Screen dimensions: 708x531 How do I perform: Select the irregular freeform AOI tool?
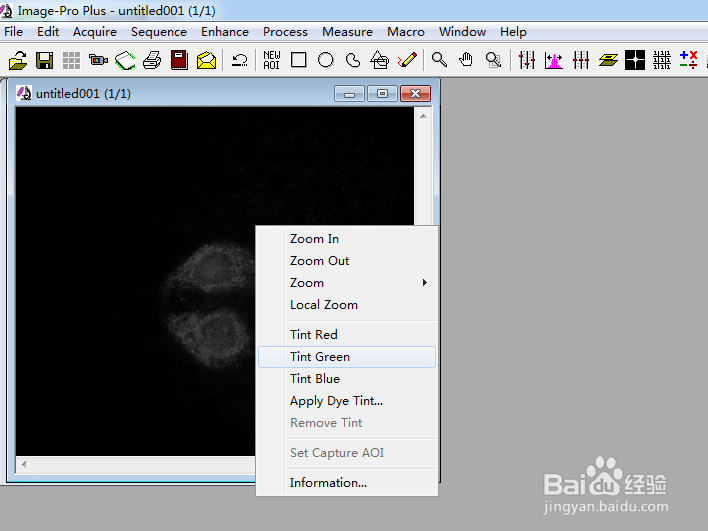353,60
